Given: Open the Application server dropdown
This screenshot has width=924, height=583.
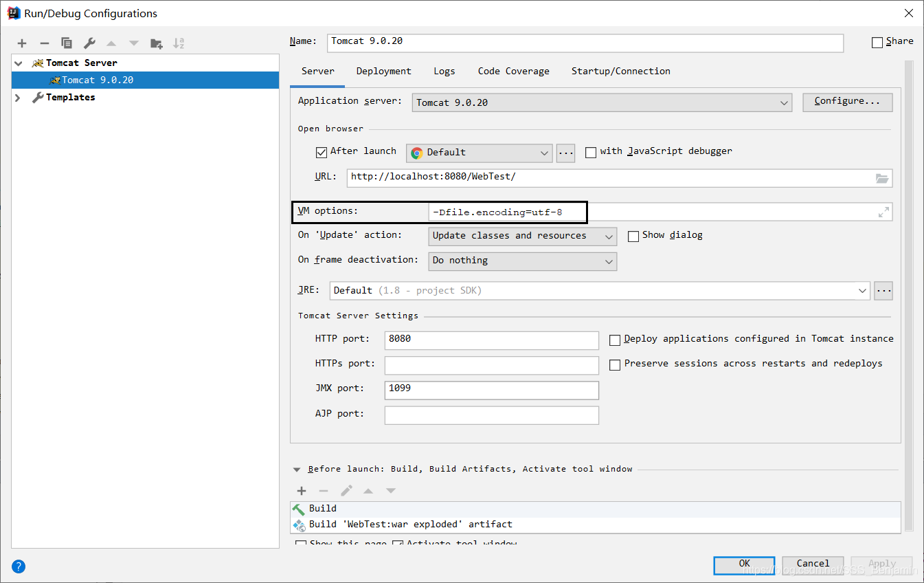Looking at the screenshot, I should pyautogui.click(x=602, y=103).
